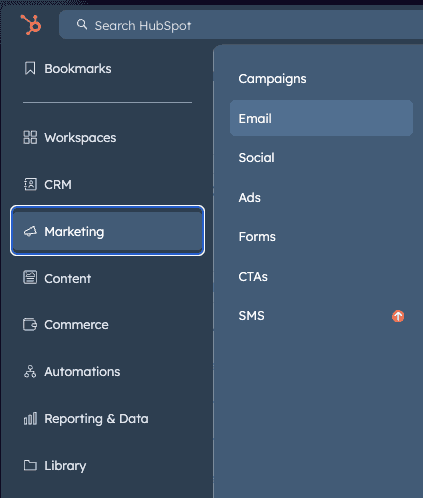
Task: Open Email in the Marketing submenu
Action: point(321,118)
